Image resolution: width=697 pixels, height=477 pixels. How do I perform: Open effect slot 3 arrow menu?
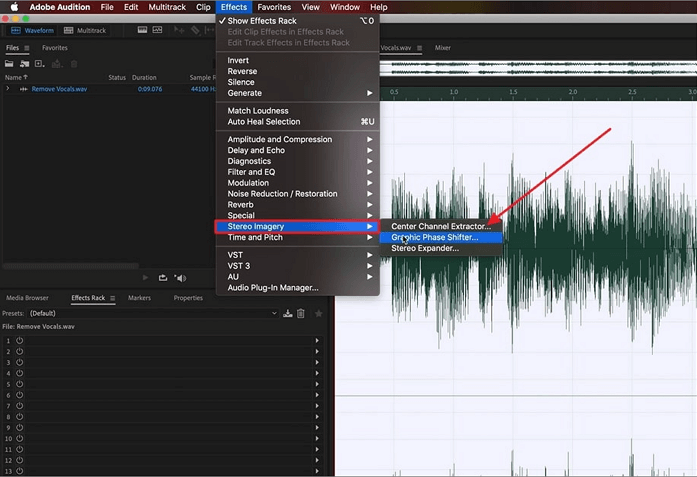(x=317, y=362)
